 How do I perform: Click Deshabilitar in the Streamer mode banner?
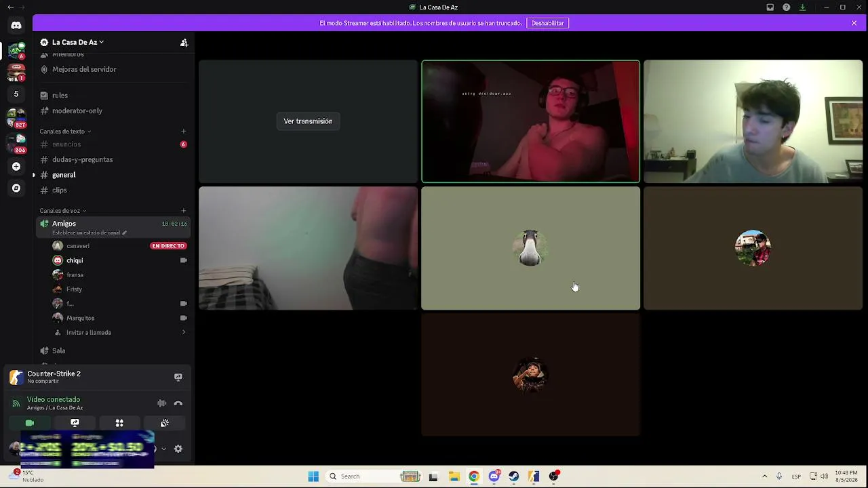coord(547,23)
